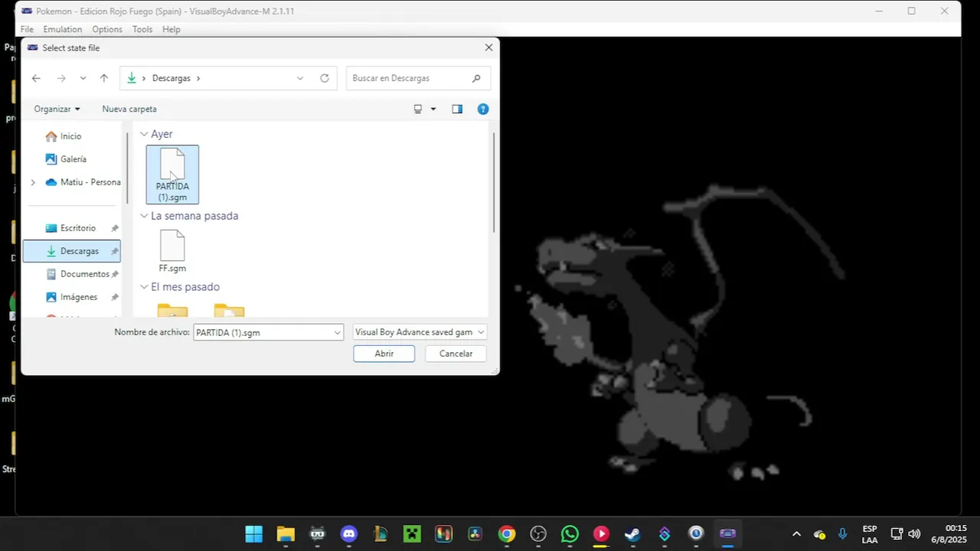Open WhatsApp from the taskbar
Screen dimensions: 980x551
point(570,533)
